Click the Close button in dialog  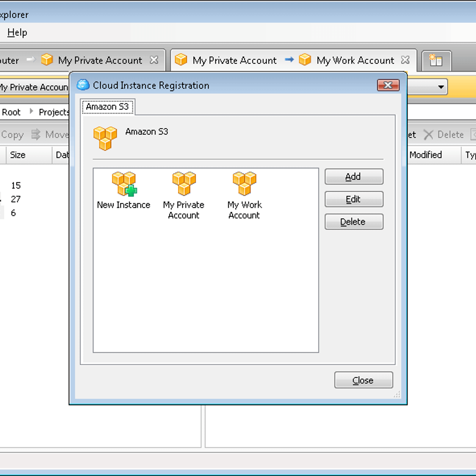363,380
